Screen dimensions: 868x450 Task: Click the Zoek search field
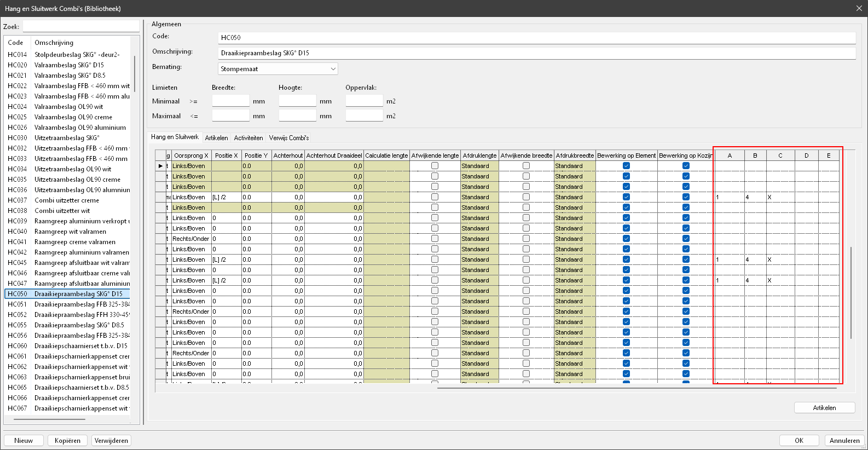pyautogui.click(x=81, y=26)
